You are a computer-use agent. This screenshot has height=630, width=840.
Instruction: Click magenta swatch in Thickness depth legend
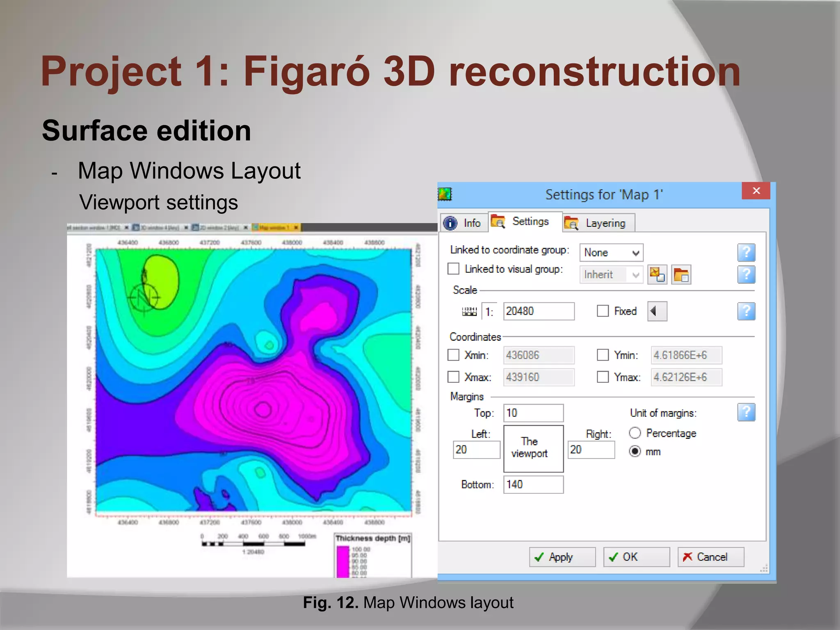(x=343, y=561)
